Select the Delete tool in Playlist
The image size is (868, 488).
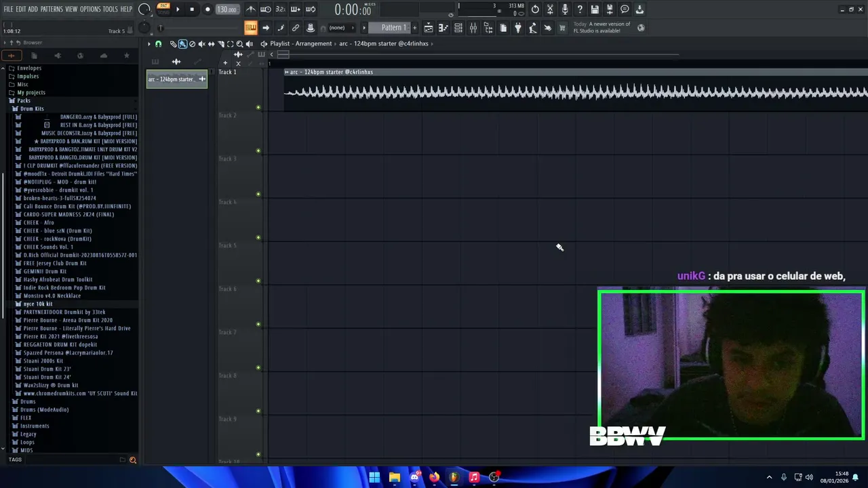pos(192,44)
